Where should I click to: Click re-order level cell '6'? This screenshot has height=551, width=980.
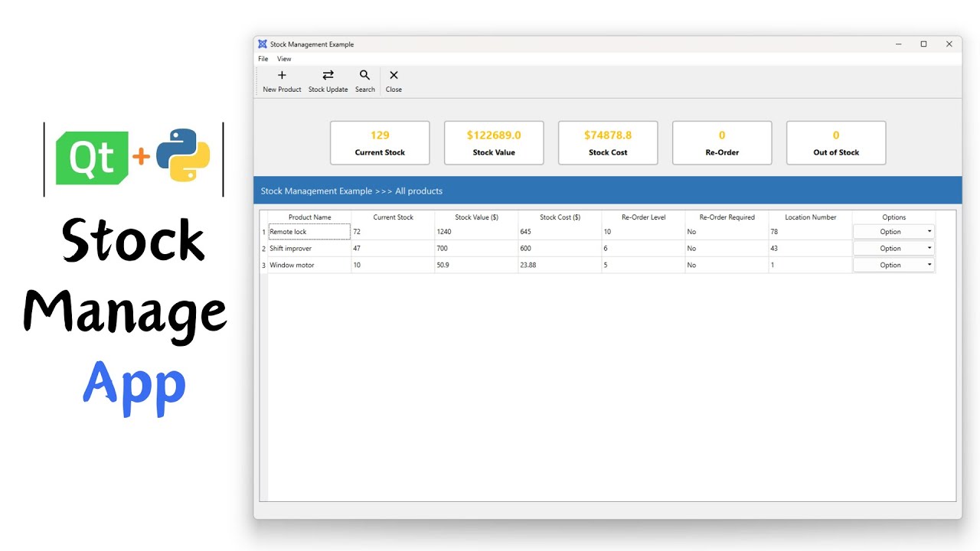[x=644, y=249]
